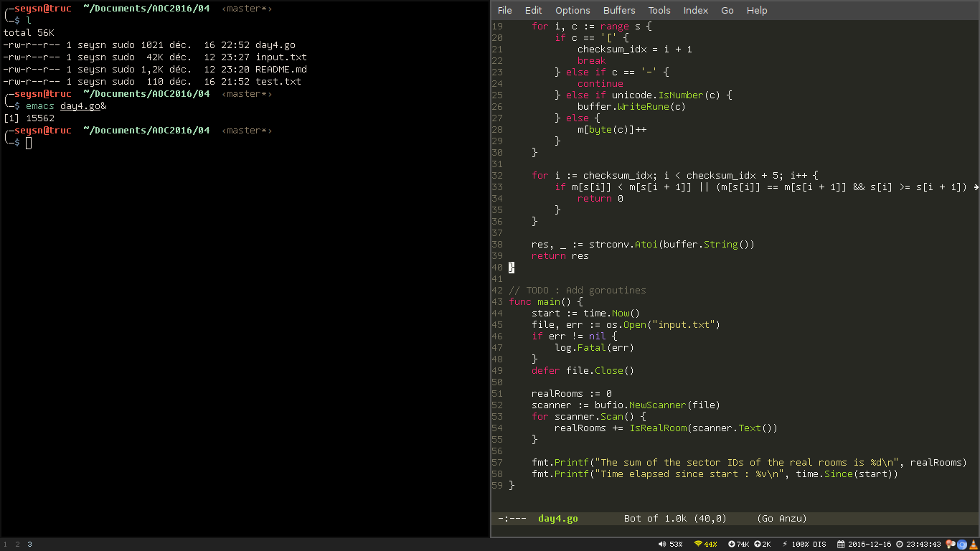This screenshot has width=980, height=551.
Task: Click the time 23:43:43
Action: (923, 545)
